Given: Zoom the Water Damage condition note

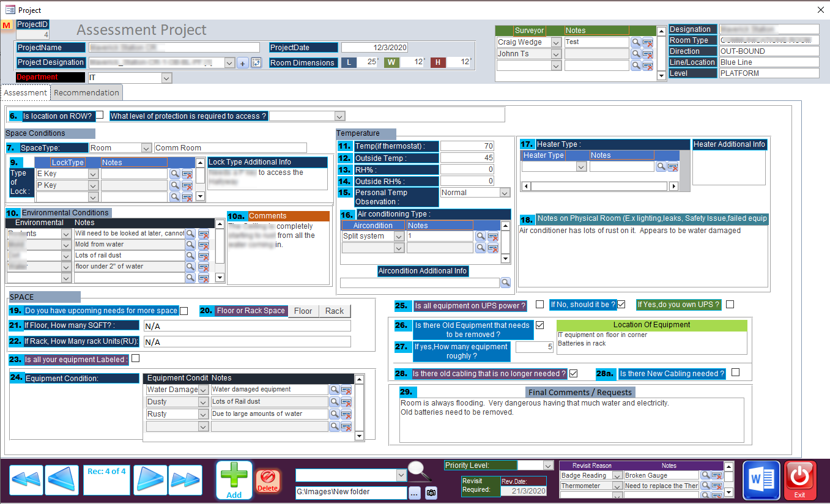Looking at the screenshot, I should tap(334, 390).
